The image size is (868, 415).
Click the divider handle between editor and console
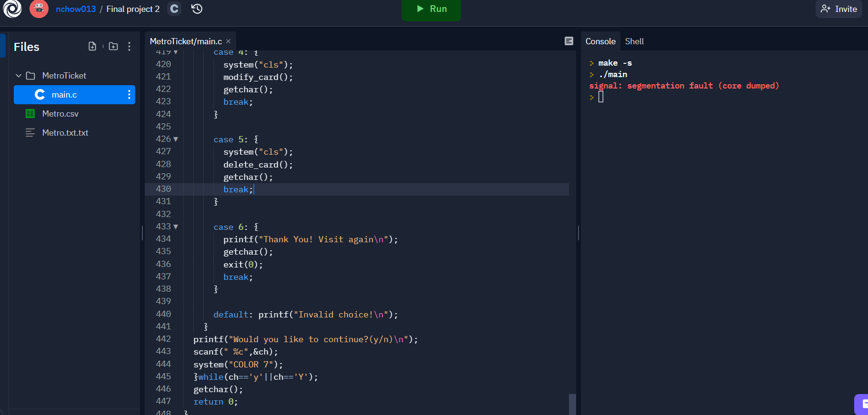[x=579, y=233]
